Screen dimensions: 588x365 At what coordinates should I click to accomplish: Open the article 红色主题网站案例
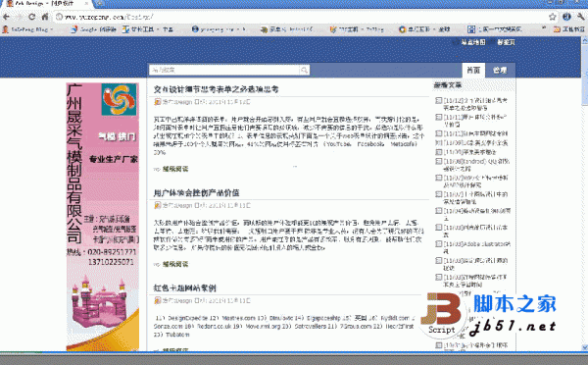[x=184, y=288]
